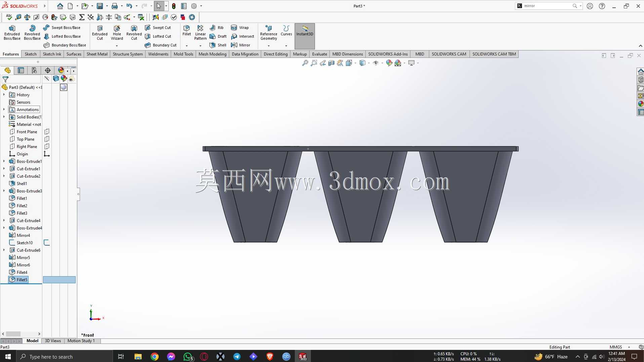Launch the Hole Wizard
The image size is (644, 362).
click(x=117, y=33)
